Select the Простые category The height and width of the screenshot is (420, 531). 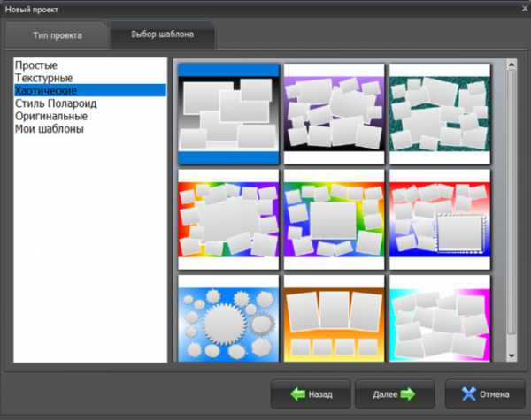[36, 65]
